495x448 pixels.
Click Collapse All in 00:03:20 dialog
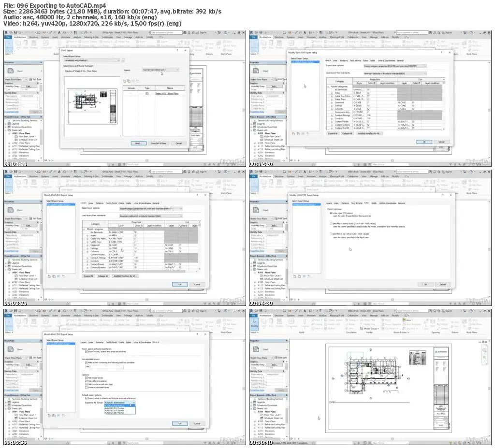coord(102,276)
